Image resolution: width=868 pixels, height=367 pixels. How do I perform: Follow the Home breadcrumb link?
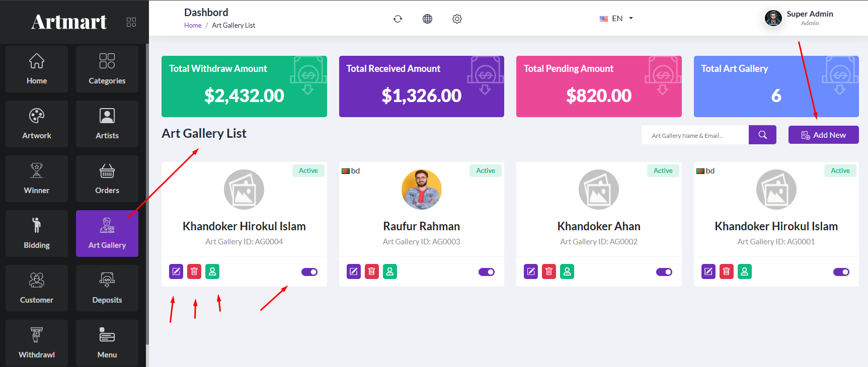pyautogui.click(x=193, y=26)
